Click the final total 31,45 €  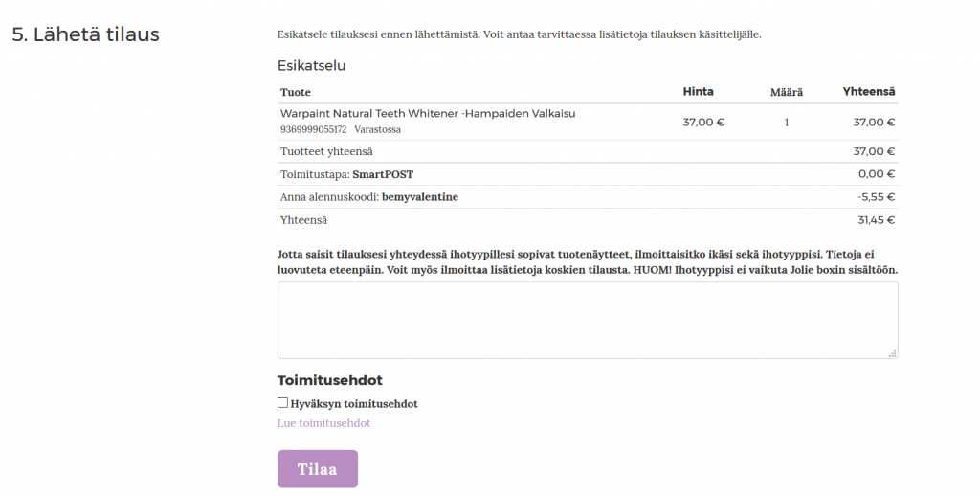[x=875, y=220]
